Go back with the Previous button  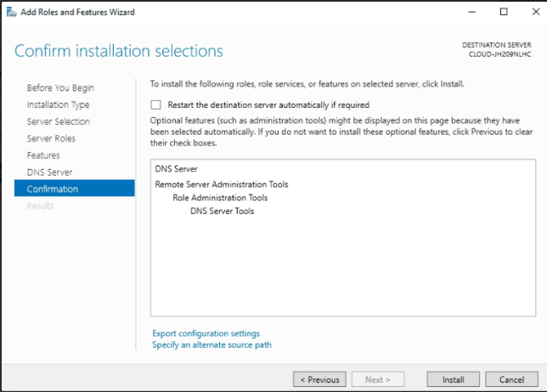pyautogui.click(x=319, y=379)
